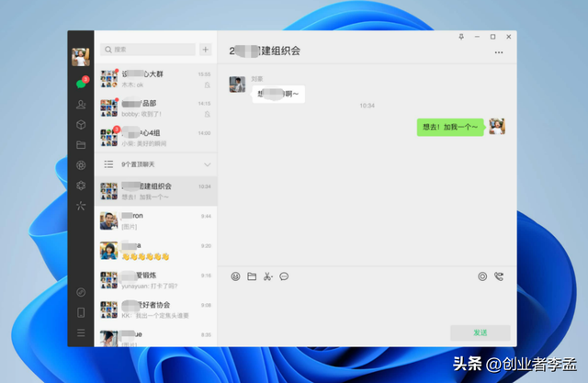This screenshot has width=588, height=383.
Task: Click your own avatar next to green message
Action: (x=497, y=127)
